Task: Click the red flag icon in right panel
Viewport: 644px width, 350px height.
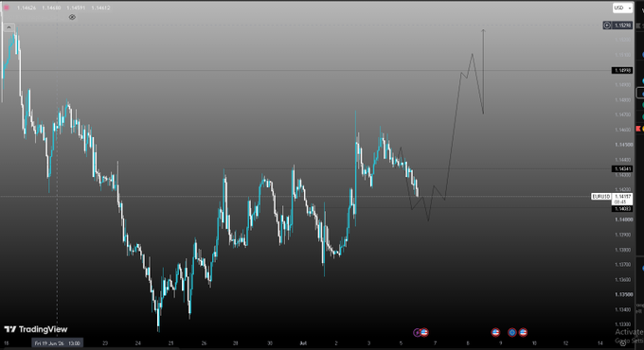Action: tap(638, 129)
